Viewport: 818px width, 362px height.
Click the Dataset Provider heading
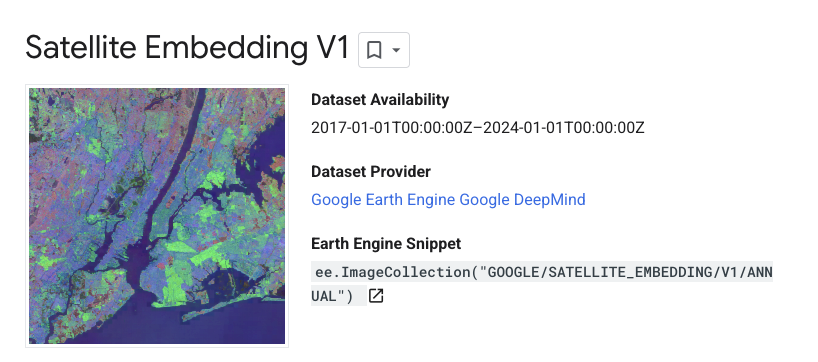tap(371, 172)
